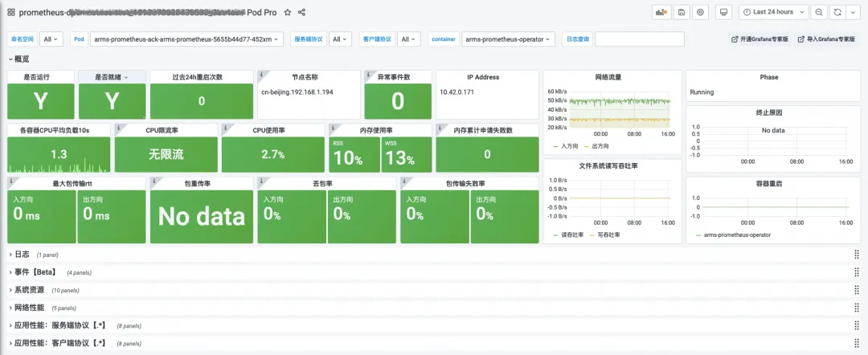Cycle view mode with the monitor icon
This screenshot has height=355, width=868.
pos(723,12)
